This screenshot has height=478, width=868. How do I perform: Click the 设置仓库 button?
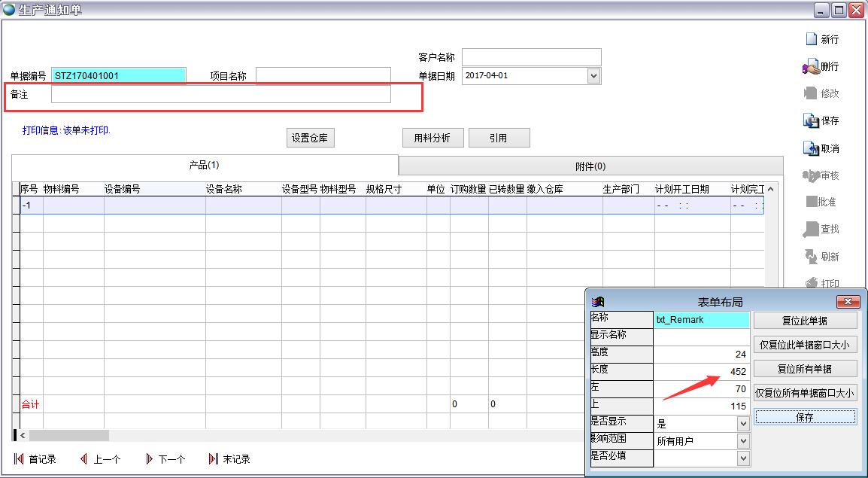(311, 139)
